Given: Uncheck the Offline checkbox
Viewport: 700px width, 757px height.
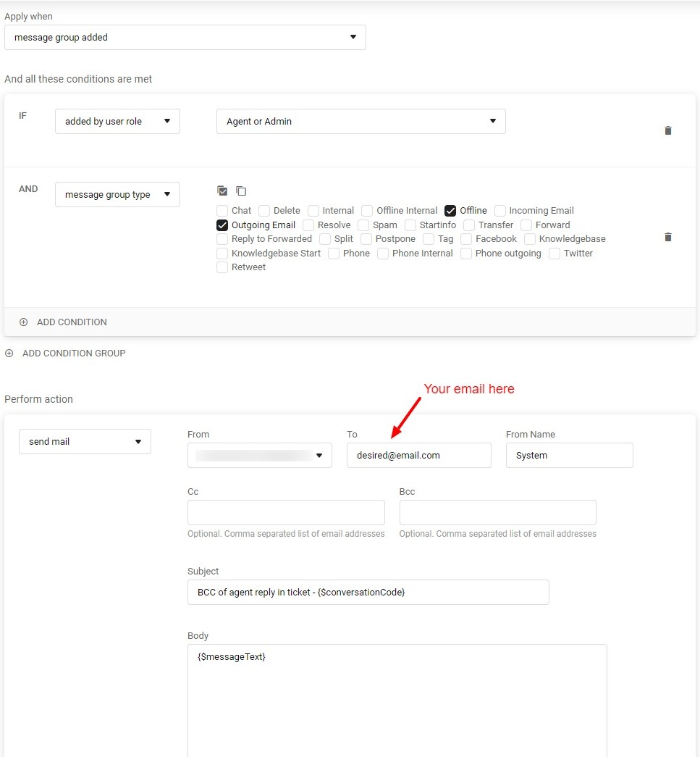Looking at the screenshot, I should tap(450, 211).
